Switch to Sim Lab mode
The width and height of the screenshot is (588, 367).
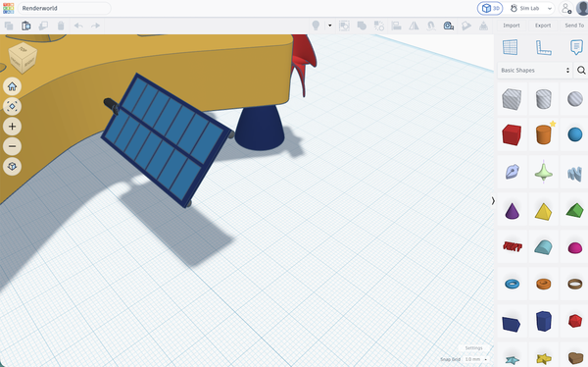[525, 8]
